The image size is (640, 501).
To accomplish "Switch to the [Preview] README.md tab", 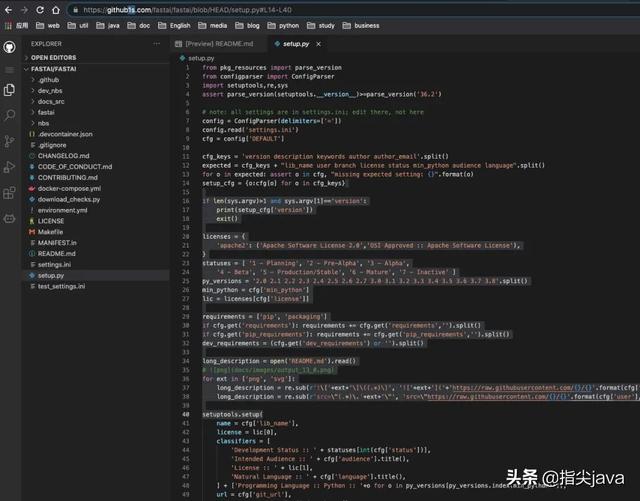I will (x=220, y=44).
